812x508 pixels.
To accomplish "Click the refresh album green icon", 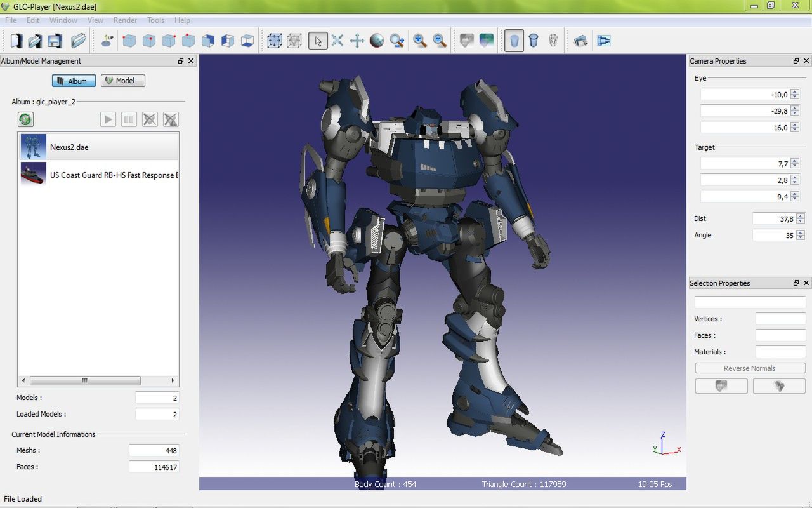I will click(25, 119).
